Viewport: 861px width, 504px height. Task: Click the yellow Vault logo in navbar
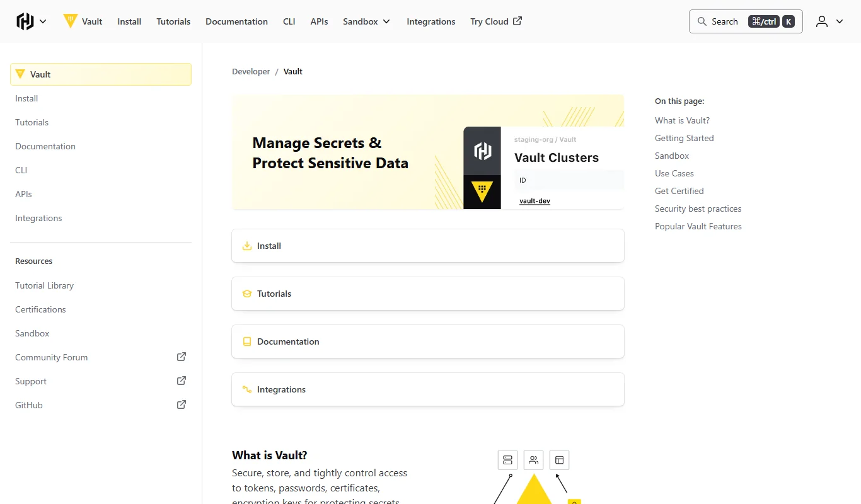pyautogui.click(x=70, y=21)
